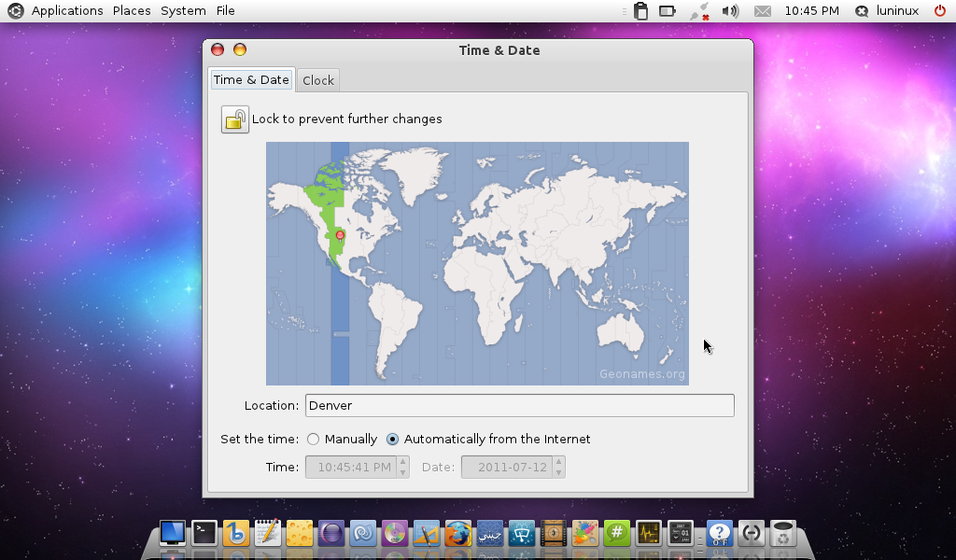Screen dimensions: 956x560
Task: Click the volume speaker icon in the panel
Action: (x=730, y=11)
